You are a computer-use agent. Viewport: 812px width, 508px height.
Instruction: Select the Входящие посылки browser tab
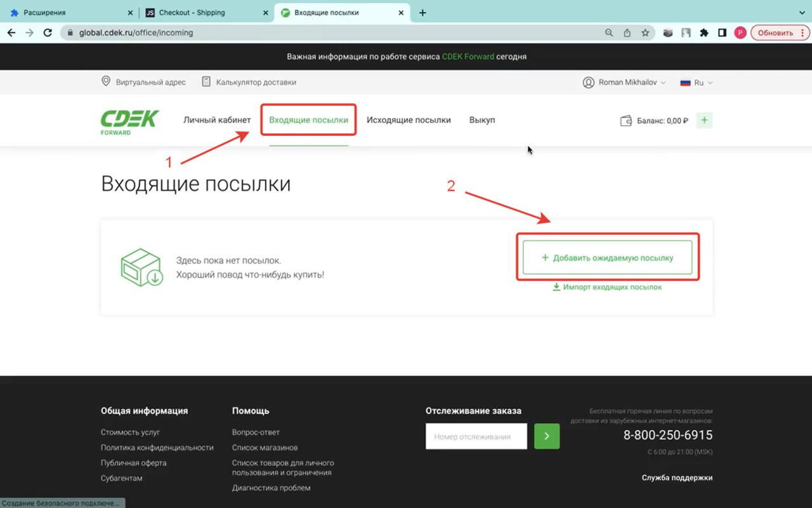pyautogui.click(x=341, y=13)
